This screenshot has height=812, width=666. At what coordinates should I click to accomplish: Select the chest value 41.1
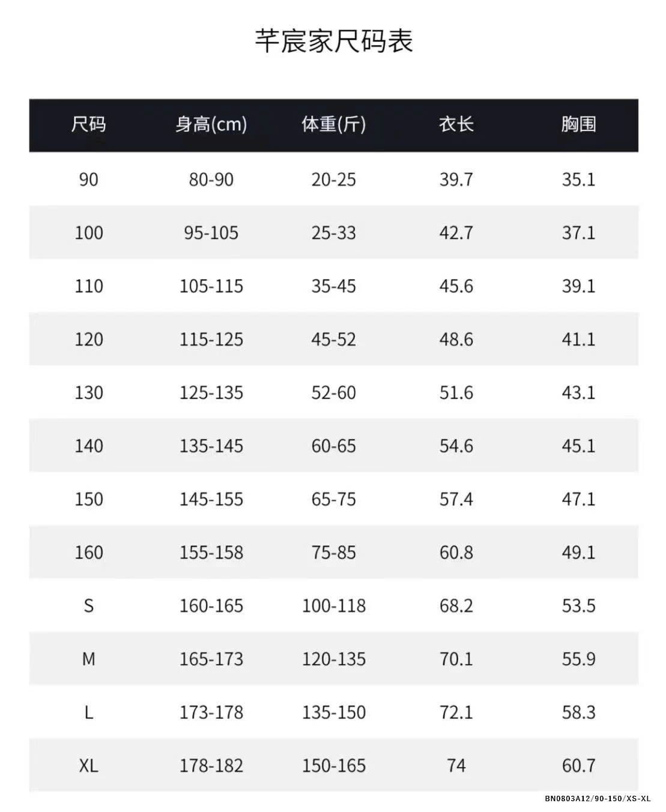tap(578, 339)
